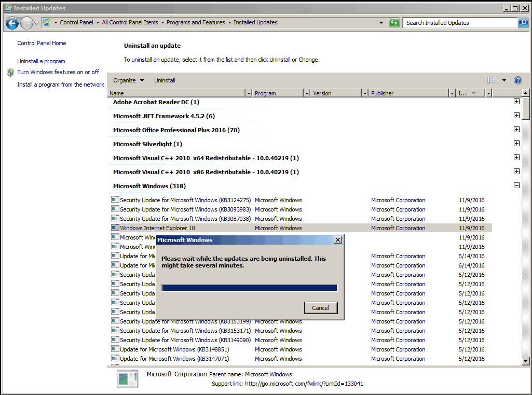This screenshot has height=395, width=532.
Task: Sort by the Program column header
Action: point(278,93)
